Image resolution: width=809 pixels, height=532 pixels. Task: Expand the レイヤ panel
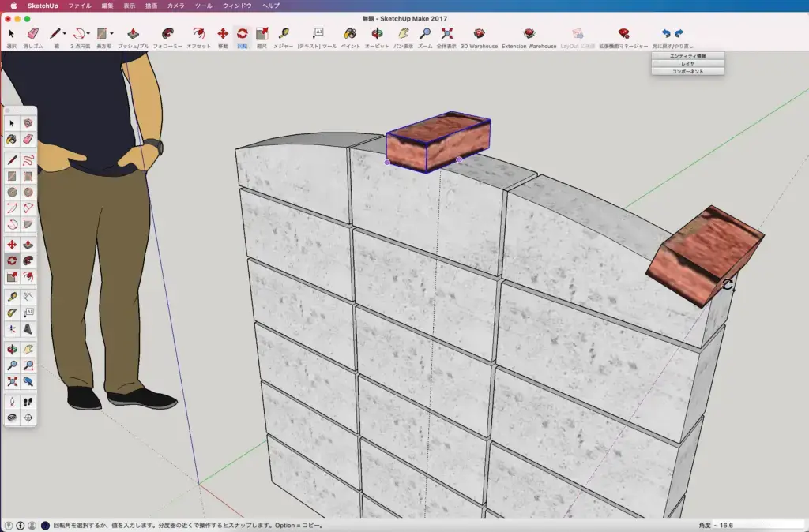[x=688, y=63]
